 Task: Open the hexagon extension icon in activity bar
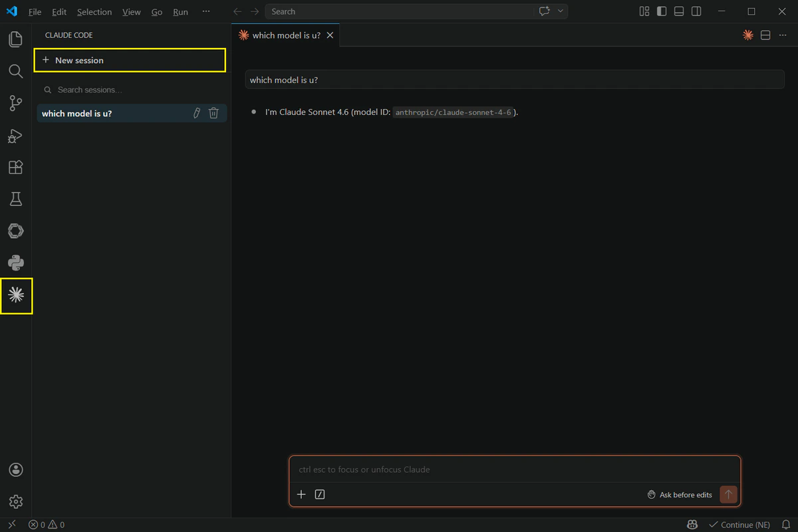pyautogui.click(x=16, y=231)
